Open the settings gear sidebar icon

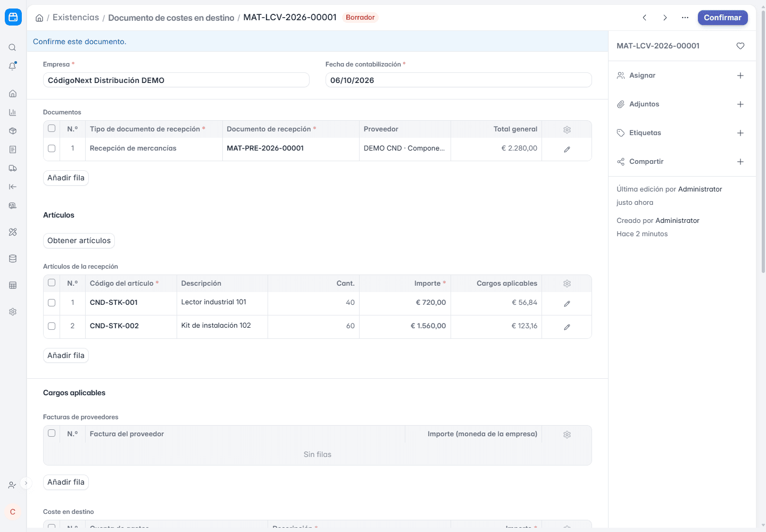[x=13, y=312]
